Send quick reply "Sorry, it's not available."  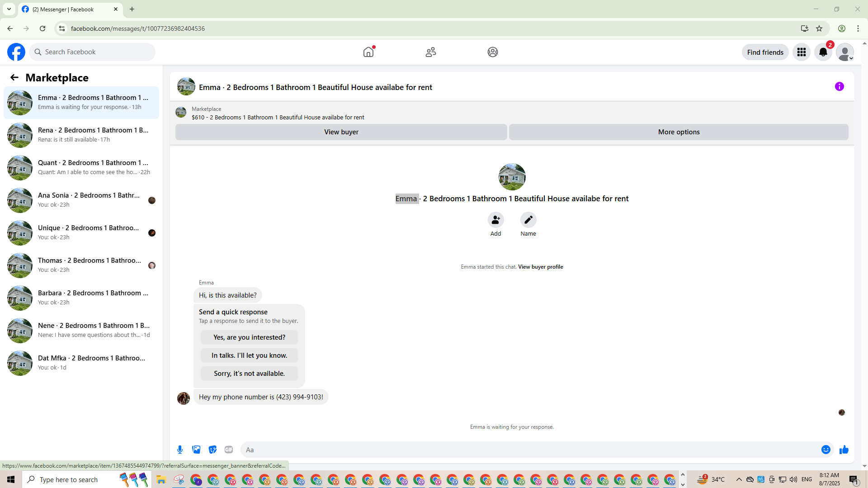click(249, 374)
